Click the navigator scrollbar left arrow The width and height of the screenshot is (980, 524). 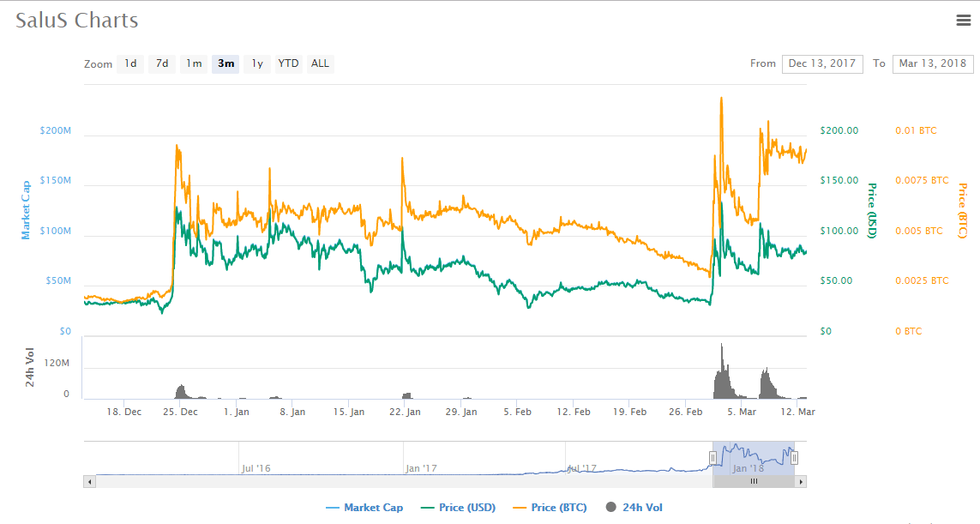[88, 482]
